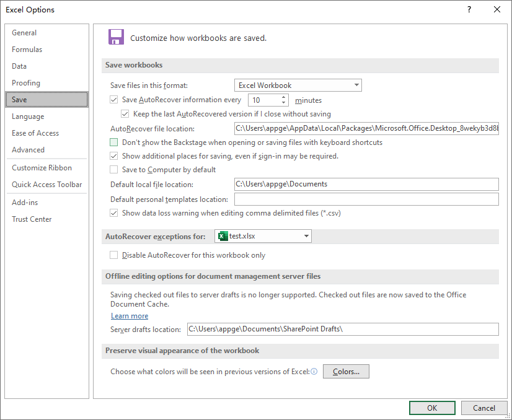Screen dimensions: 512x420
Task: Open the Learn more link
Action: tap(129, 315)
